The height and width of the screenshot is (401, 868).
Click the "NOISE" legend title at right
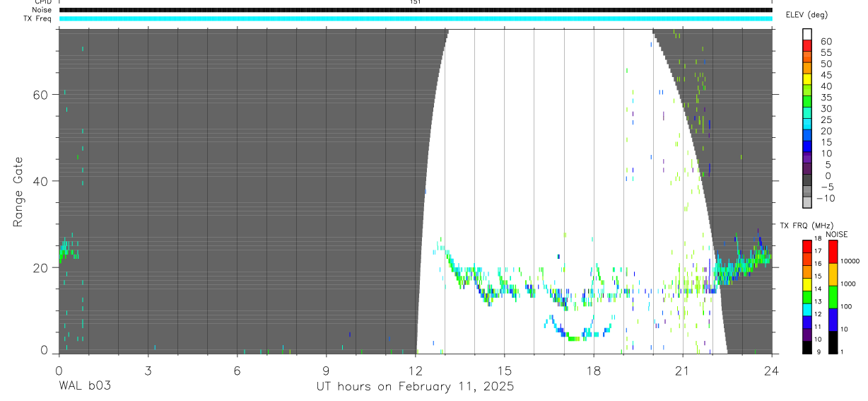point(837,234)
